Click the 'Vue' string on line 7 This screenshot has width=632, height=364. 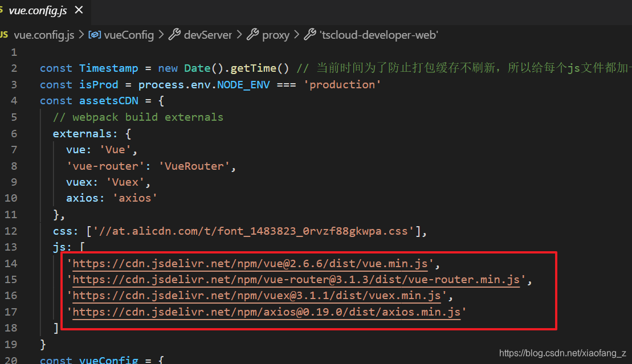click(115, 150)
